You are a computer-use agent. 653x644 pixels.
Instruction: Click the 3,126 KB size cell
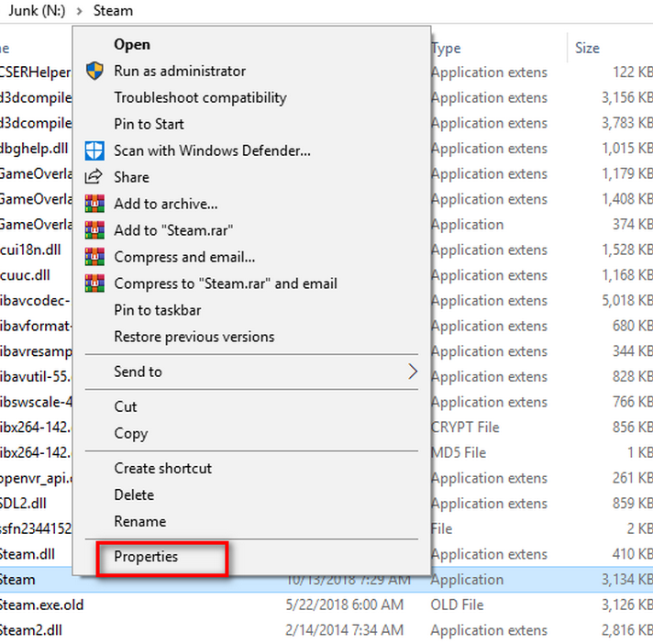pyautogui.click(x=626, y=605)
